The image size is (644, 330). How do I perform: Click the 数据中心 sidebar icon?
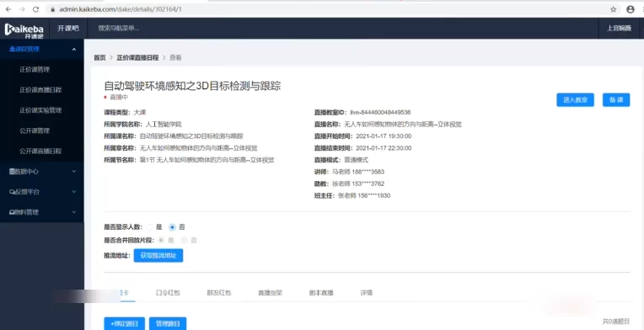(x=12, y=172)
